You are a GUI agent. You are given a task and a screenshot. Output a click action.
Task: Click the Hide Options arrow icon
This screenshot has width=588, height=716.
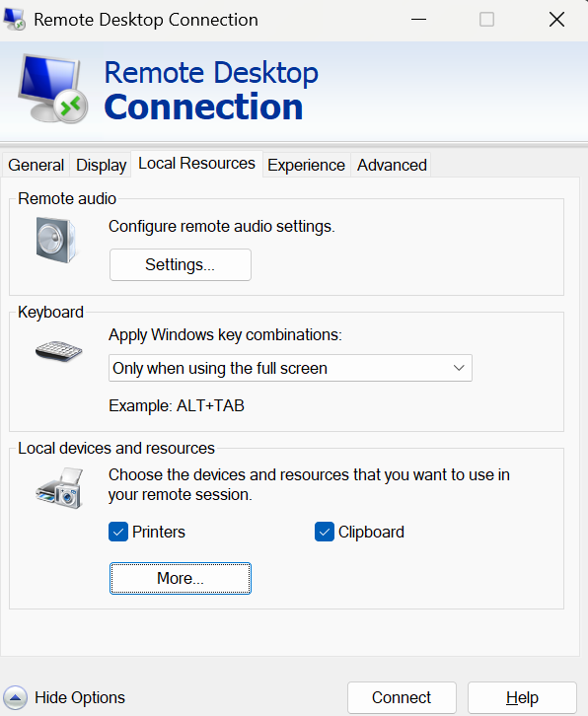[15, 697]
